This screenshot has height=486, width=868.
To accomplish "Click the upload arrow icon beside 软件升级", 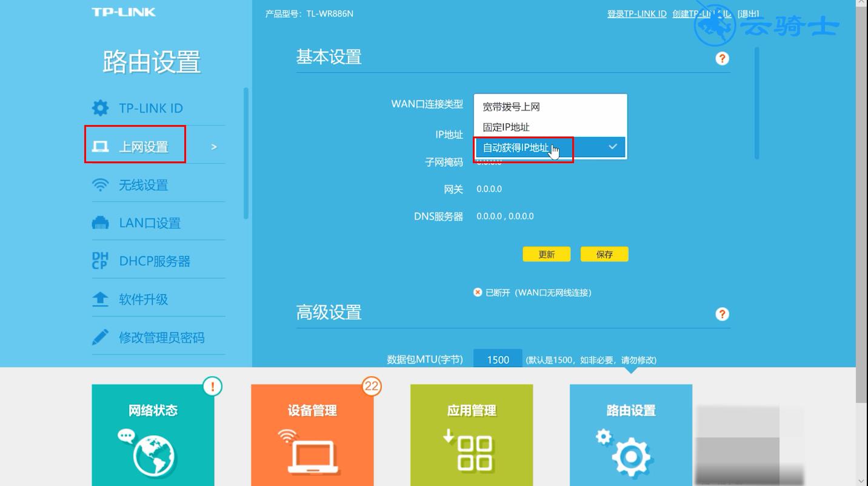I will click(100, 299).
